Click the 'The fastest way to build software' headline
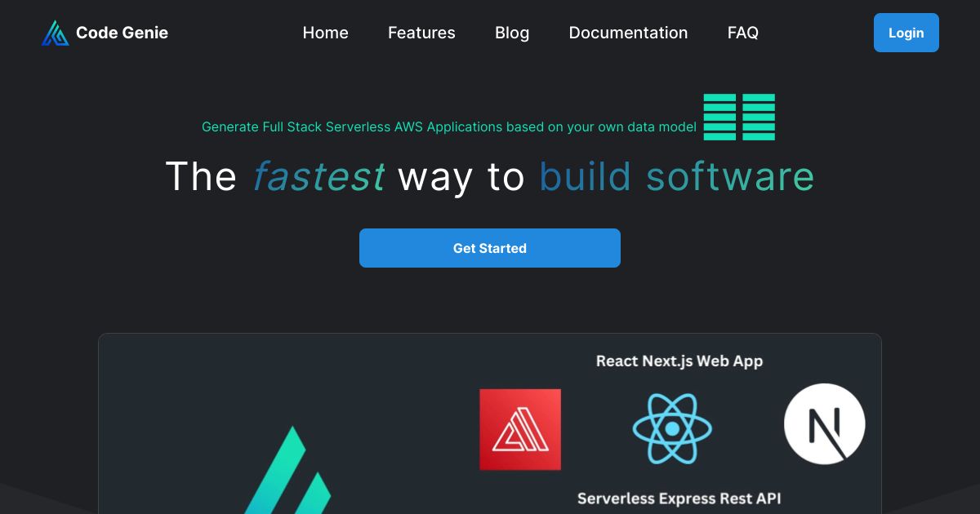 click(x=490, y=176)
